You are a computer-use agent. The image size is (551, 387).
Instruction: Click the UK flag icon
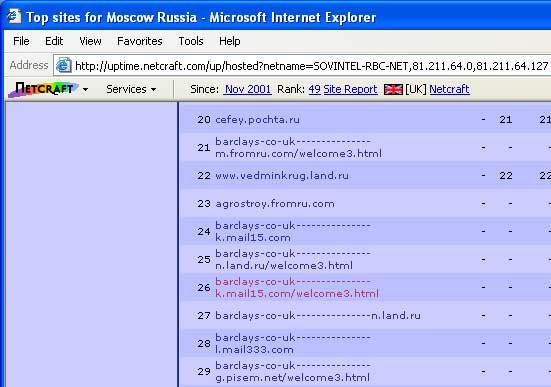click(393, 89)
